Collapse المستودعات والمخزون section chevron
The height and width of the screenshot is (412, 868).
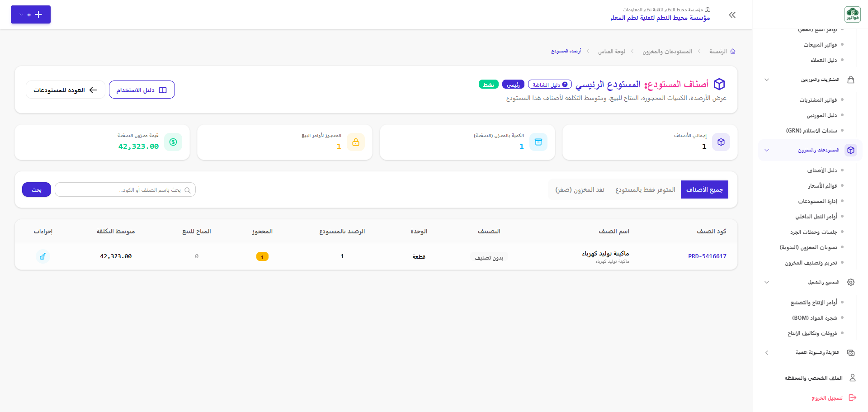767,150
